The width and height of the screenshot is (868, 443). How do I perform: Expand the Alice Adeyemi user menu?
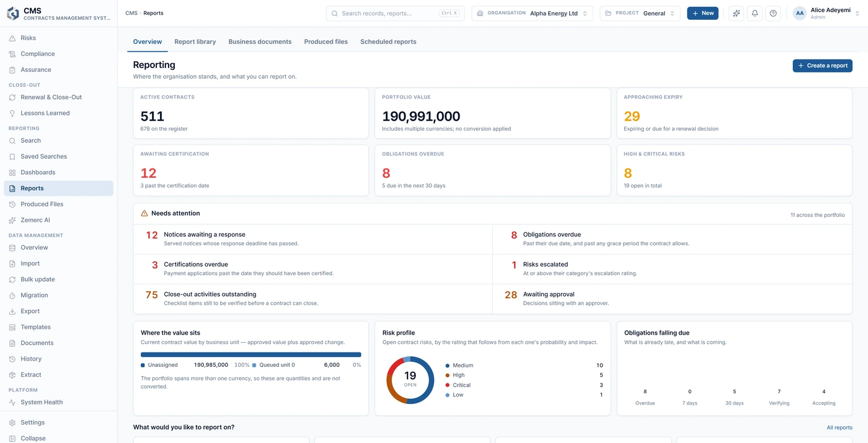[x=827, y=13]
